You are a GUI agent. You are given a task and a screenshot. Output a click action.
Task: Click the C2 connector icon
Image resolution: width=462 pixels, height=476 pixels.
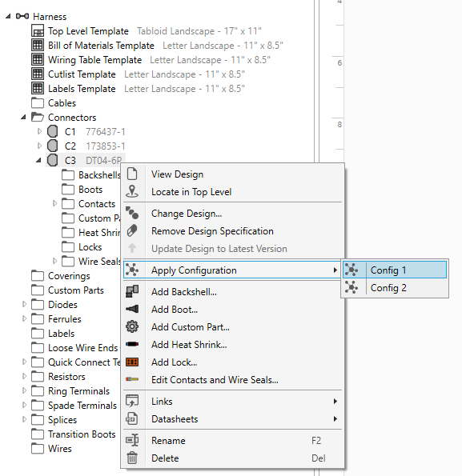[x=53, y=146]
